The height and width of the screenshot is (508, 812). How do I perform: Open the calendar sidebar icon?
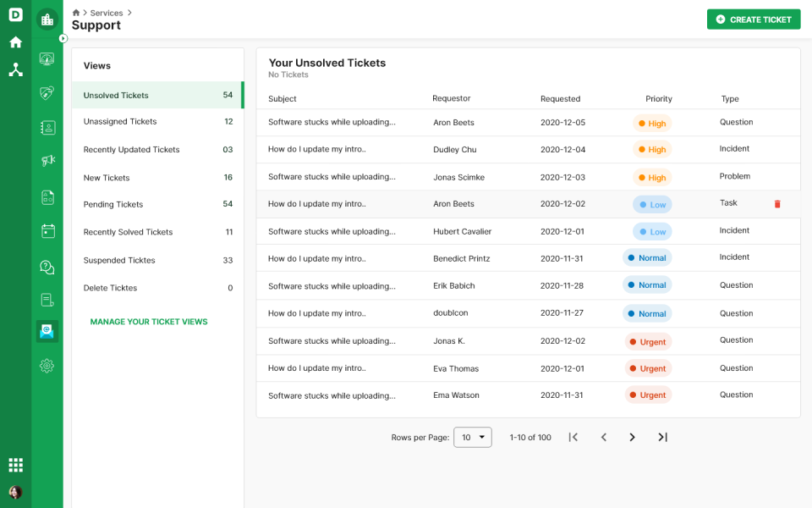coord(47,231)
